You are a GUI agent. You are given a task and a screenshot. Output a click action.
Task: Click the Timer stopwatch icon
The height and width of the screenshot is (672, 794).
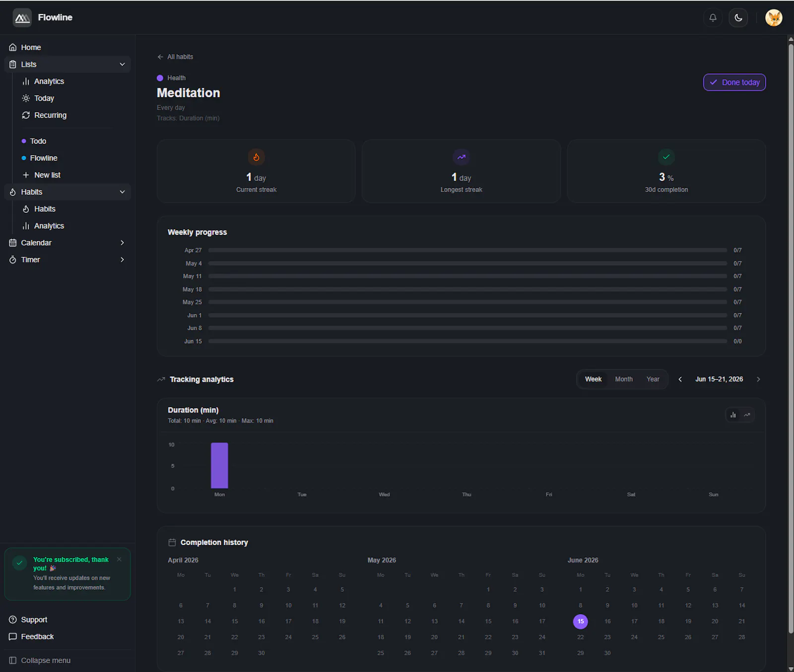[13, 259]
